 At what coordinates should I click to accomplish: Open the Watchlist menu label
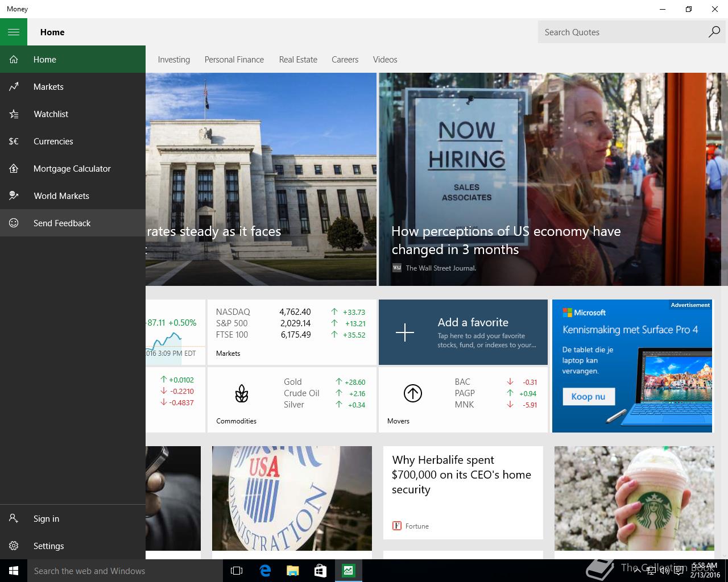51,114
